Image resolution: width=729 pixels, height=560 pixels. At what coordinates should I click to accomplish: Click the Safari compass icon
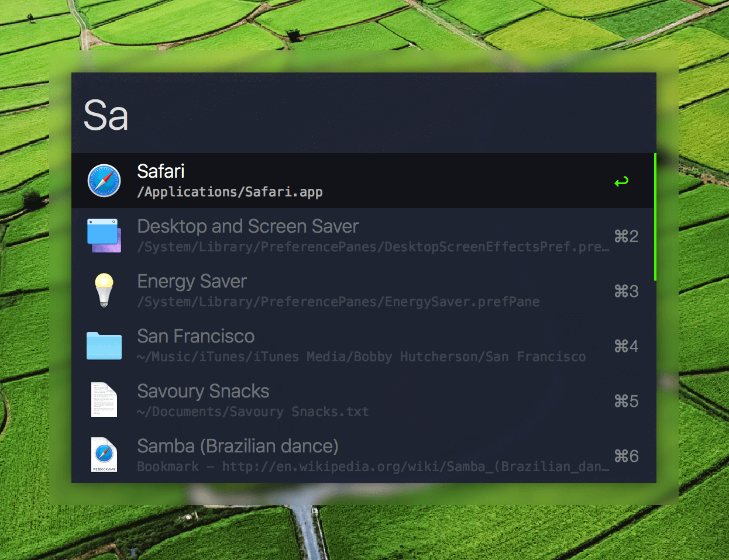click(104, 181)
